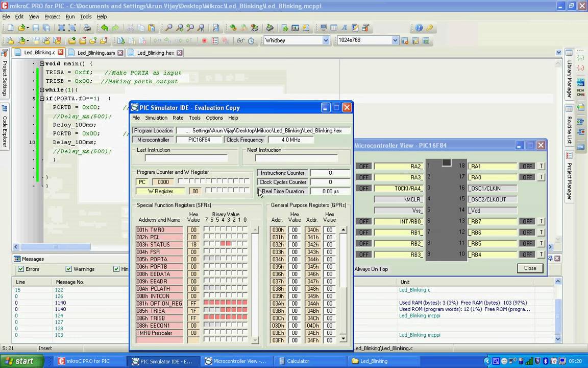This screenshot has width=588, height=368.
Task: Click Close button in Microcontroller View
Action: coord(530,268)
